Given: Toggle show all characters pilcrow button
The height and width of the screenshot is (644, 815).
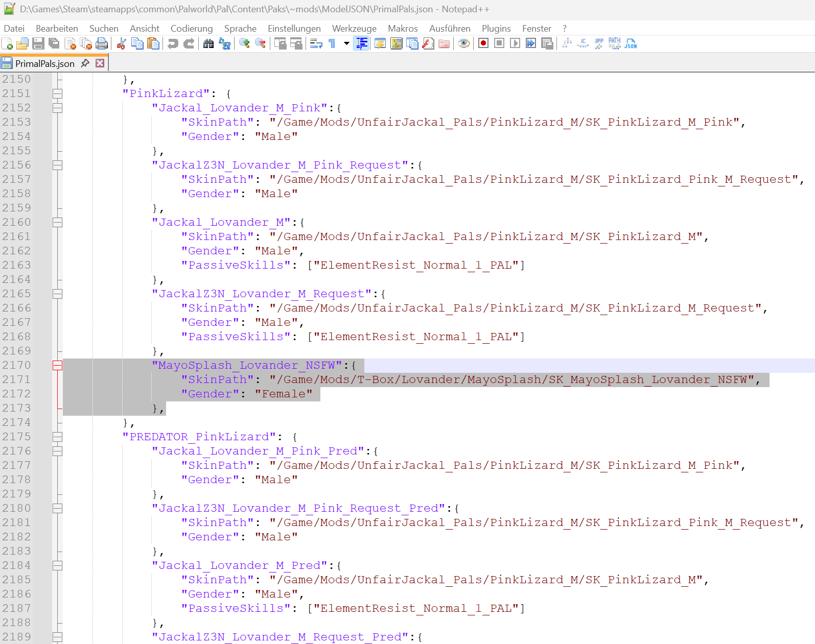Looking at the screenshot, I should (x=332, y=44).
